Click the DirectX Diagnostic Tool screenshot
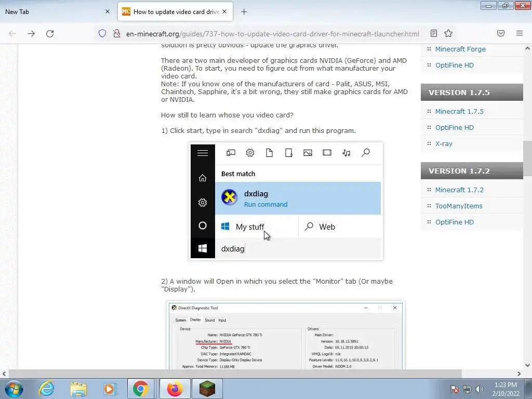The height and width of the screenshot is (399, 532). pyautogui.click(x=286, y=335)
